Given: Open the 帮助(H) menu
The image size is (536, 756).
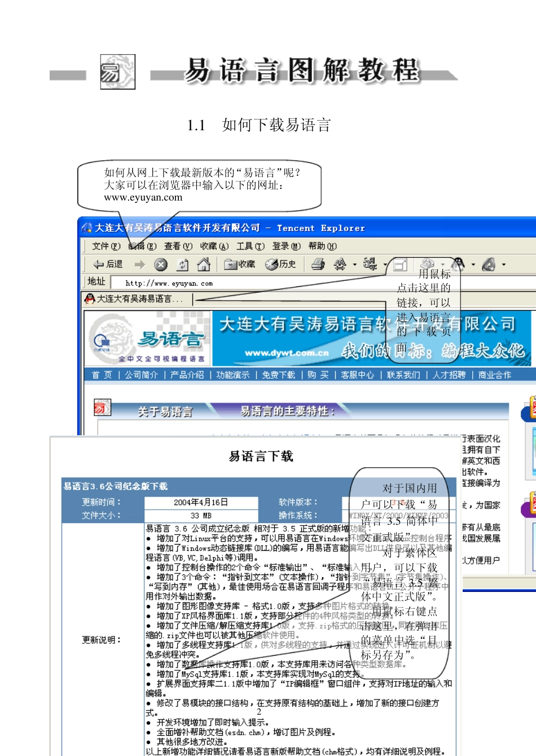Looking at the screenshot, I should pos(323,246).
